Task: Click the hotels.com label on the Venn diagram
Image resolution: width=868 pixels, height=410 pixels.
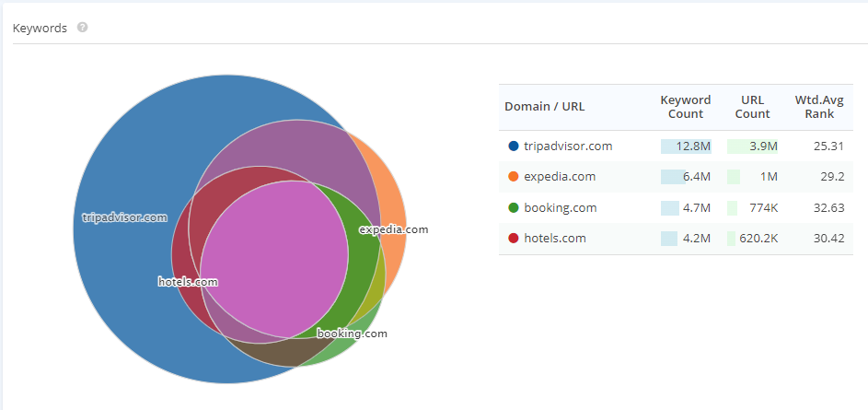Action: (188, 282)
